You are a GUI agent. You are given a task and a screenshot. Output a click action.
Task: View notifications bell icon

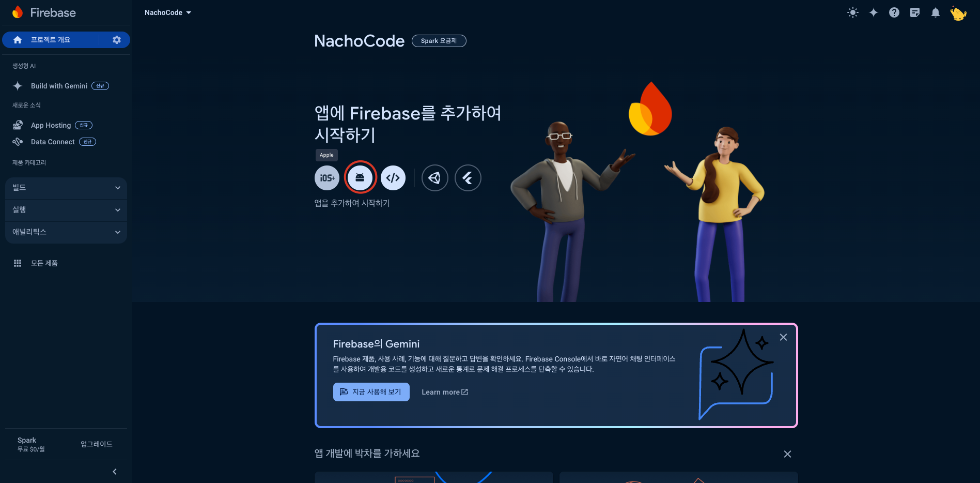point(936,12)
